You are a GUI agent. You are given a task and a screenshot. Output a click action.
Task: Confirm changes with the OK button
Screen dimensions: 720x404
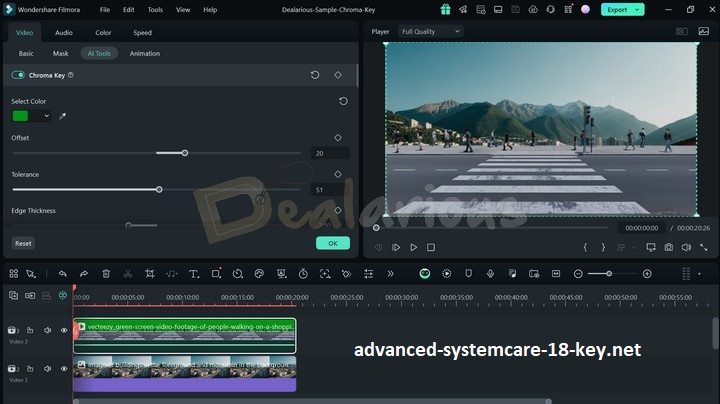point(332,243)
